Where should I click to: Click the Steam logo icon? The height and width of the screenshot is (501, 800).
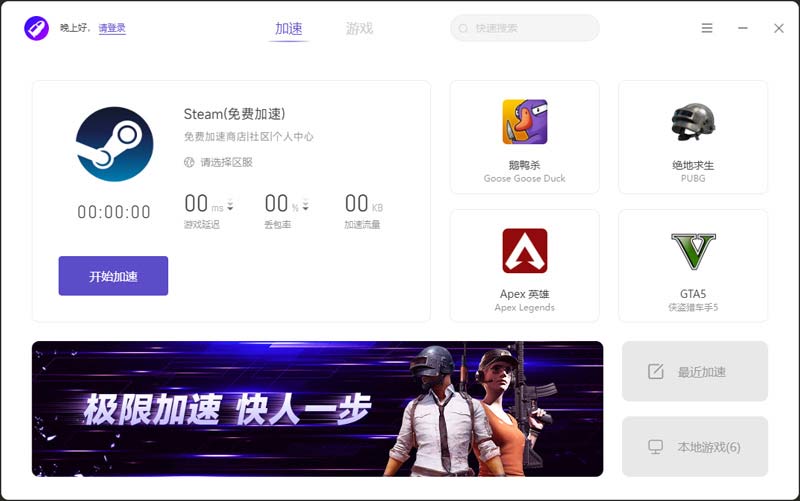click(x=114, y=144)
